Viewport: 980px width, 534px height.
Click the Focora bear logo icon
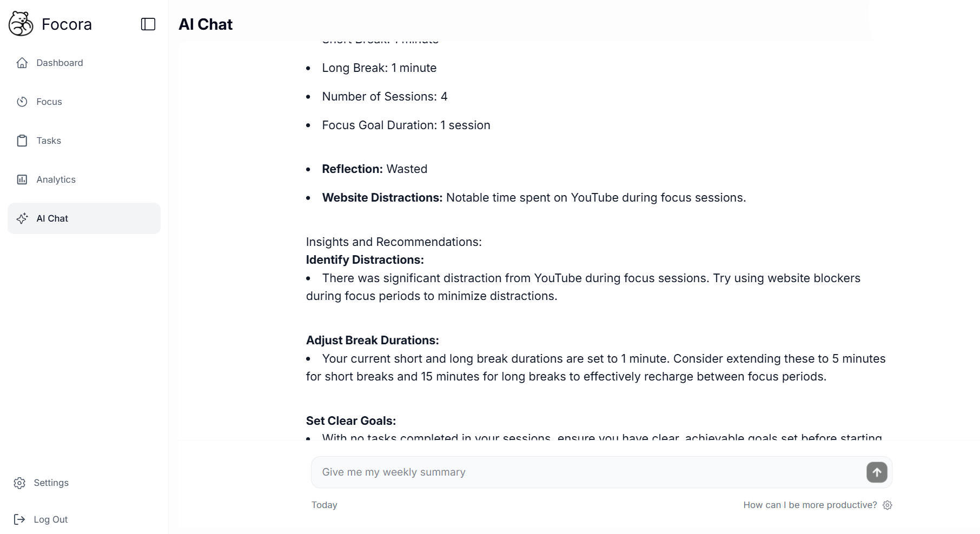coord(21,24)
